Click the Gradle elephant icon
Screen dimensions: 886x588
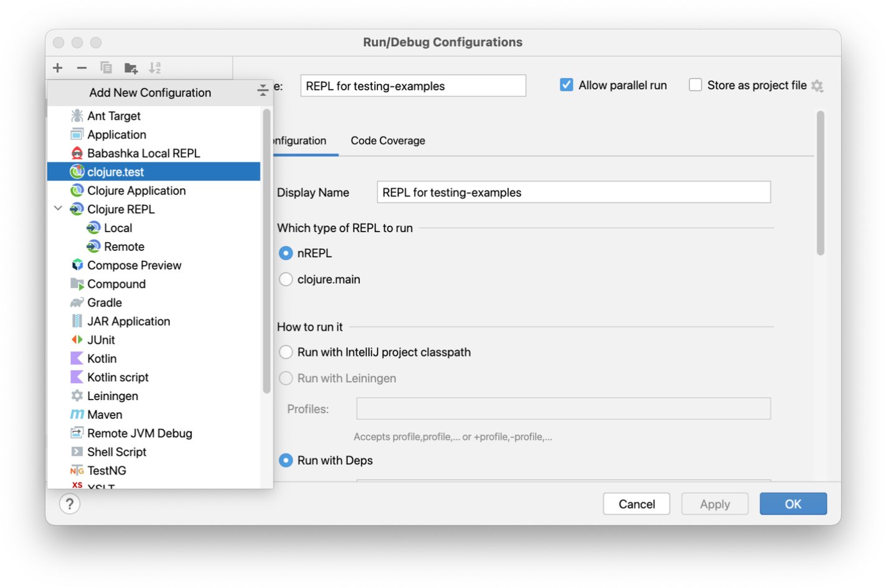tap(77, 302)
